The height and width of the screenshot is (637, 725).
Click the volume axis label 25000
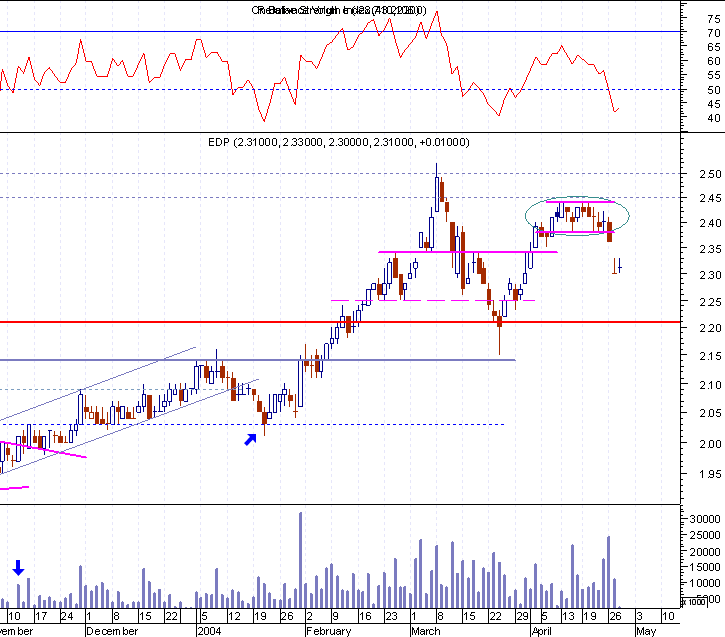click(x=705, y=535)
